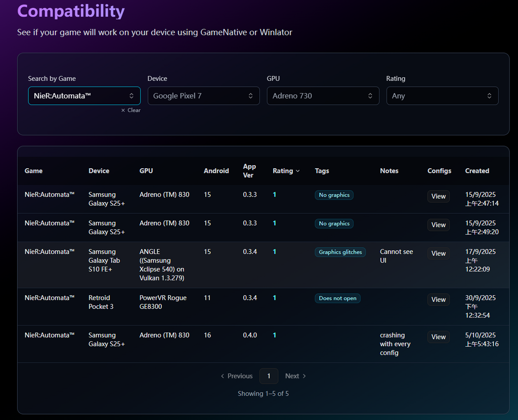Screen dimensions: 518x420
Task: Go to the Next page
Action: (x=295, y=376)
